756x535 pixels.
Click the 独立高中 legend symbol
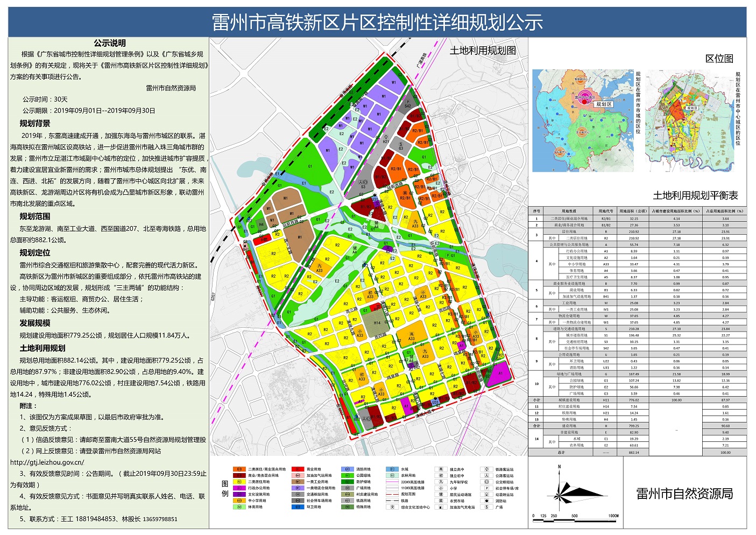(x=441, y=469)
